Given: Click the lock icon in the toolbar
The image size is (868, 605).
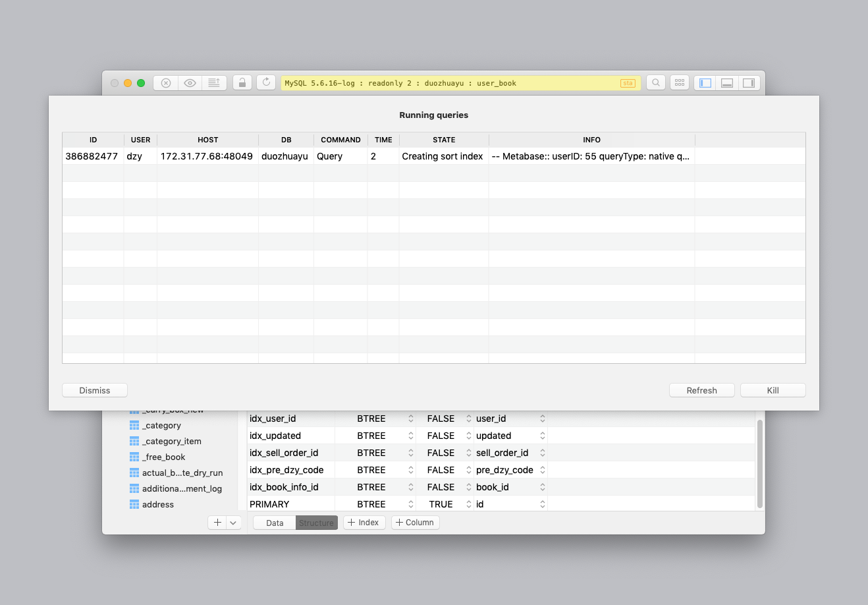Looking at the screenshot, I should tap(242, 82).
